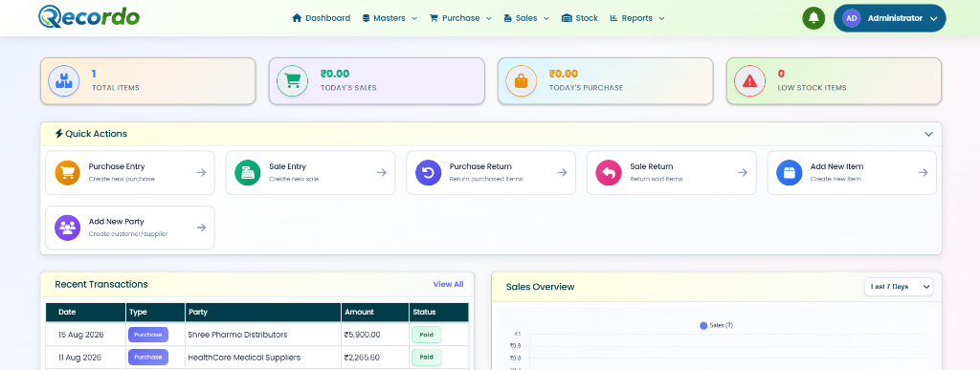Click the Total Items card
Viewport: 980px width, 370px height.
[x=148, y=81]
